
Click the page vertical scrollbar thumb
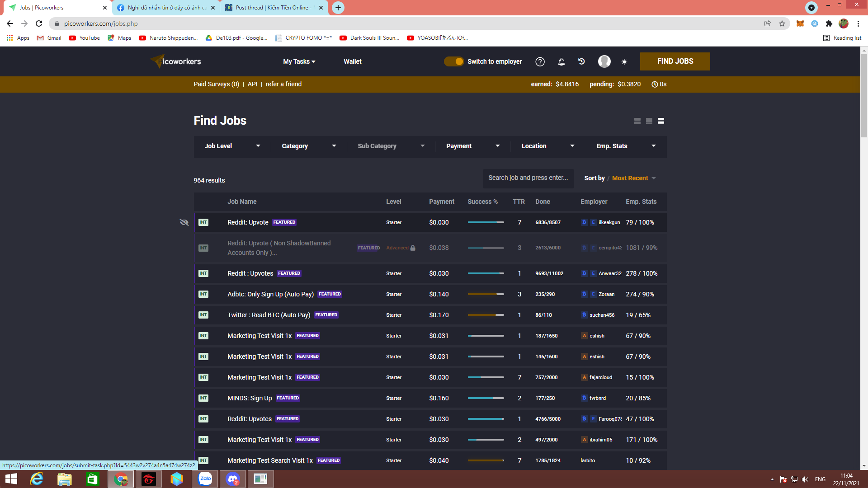[864, 95]
